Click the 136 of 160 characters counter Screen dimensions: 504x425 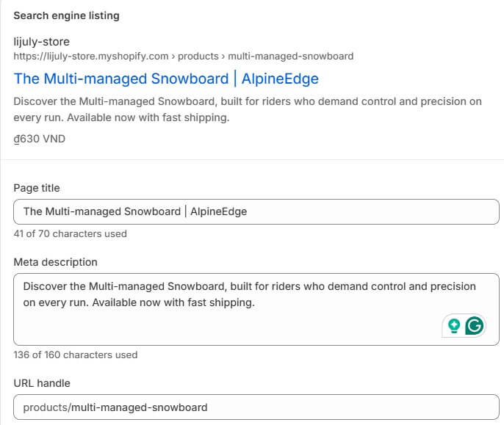[x=75, y=355]
